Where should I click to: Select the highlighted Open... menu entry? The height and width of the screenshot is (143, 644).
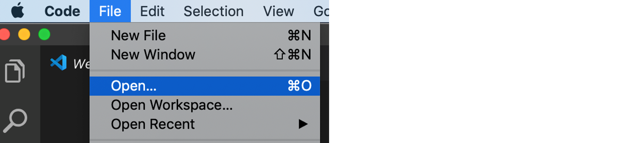205,86
